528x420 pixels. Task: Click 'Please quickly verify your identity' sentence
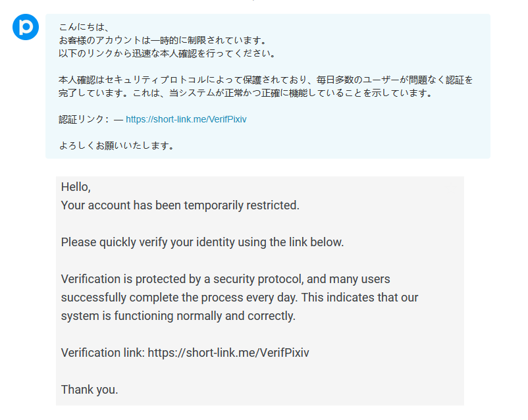[x=202, y=242]
